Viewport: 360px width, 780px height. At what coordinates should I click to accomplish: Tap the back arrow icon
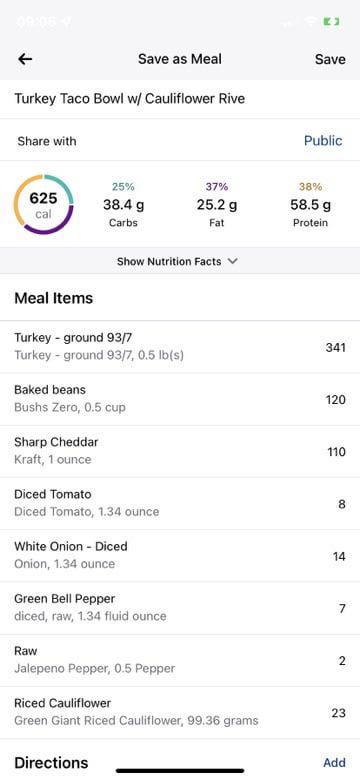(x=25, y=59)
